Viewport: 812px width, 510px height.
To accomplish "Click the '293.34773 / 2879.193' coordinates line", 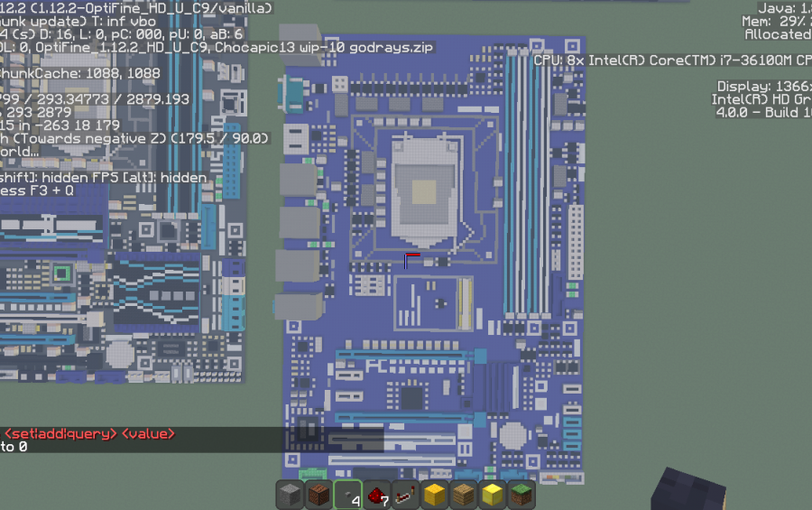I will pyautogui.click(x=95, y=99).
